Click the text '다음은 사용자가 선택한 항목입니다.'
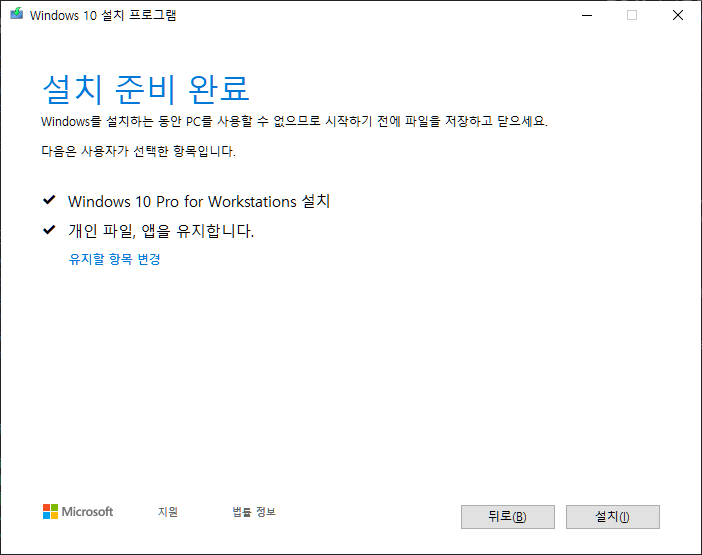 click(138, 151)
